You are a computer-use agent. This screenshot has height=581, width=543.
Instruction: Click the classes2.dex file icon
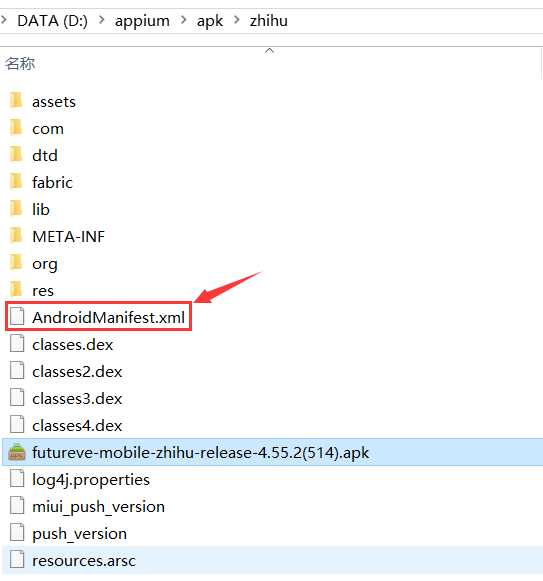(17, 371)
